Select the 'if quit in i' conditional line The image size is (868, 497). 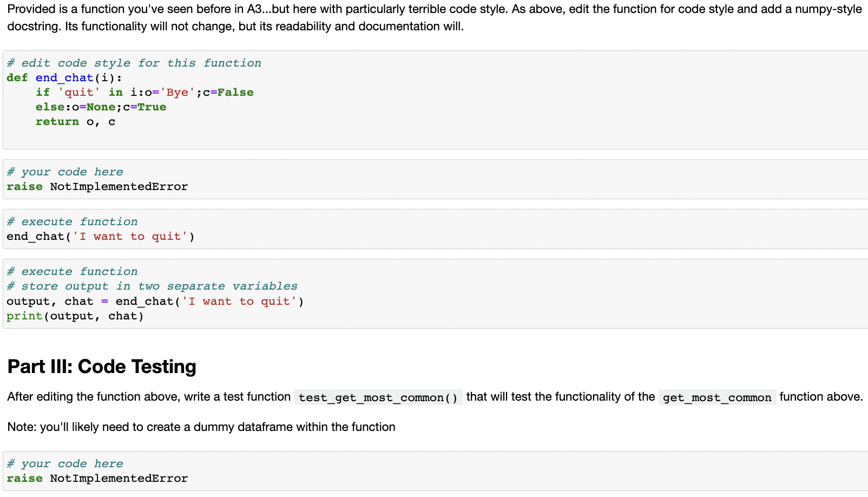(x=144, y=92)
